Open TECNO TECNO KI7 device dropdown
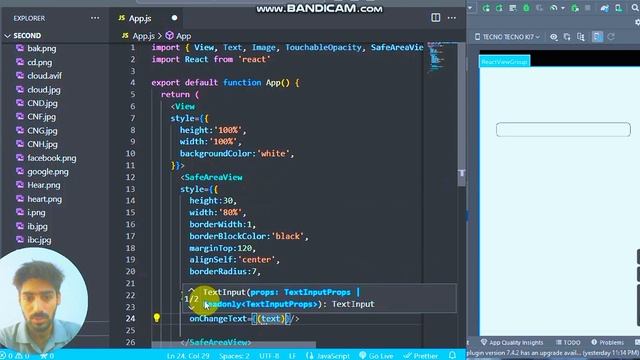The image size is (640, 360). 507,37
